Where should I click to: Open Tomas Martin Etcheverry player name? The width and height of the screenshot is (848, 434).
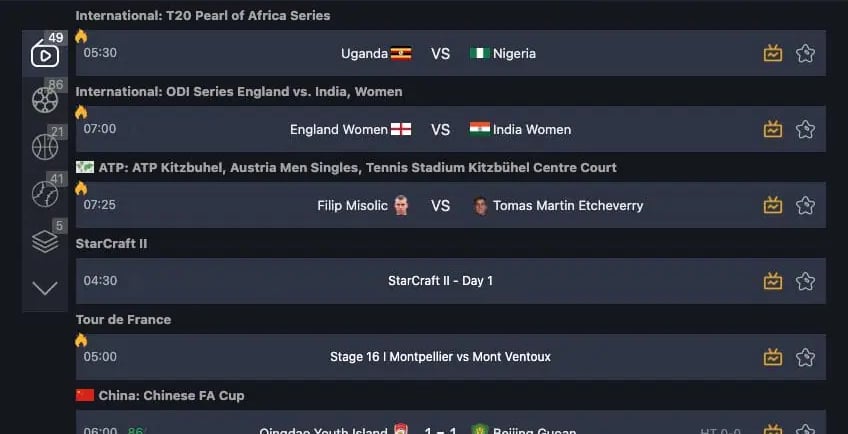pyautogui.click(x=568, y=206)
